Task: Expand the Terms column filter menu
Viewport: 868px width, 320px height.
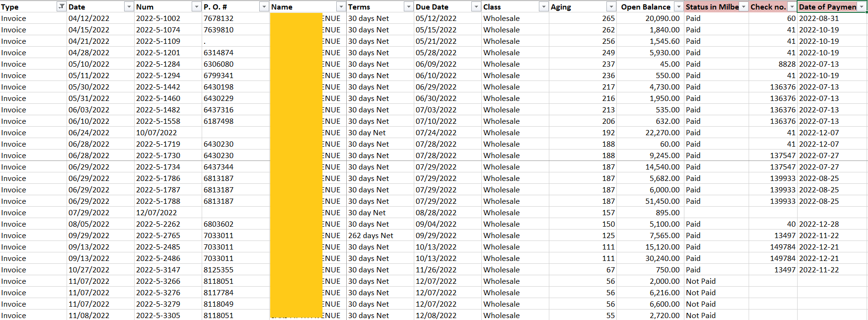Action: (x=409, y=7)
